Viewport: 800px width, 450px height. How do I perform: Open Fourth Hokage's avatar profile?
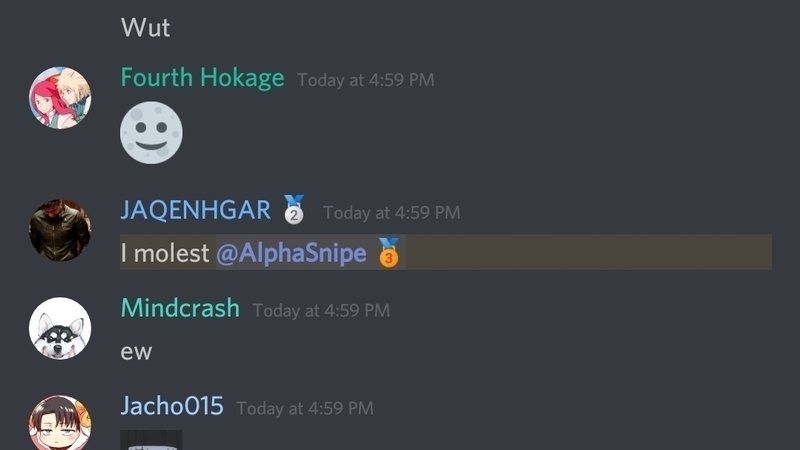pos(60,97)
